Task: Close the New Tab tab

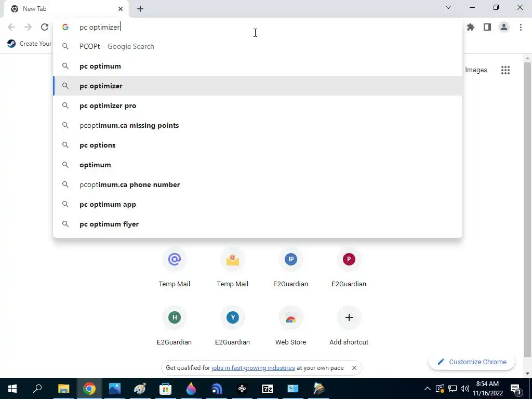Action: [x=121, y=9]
